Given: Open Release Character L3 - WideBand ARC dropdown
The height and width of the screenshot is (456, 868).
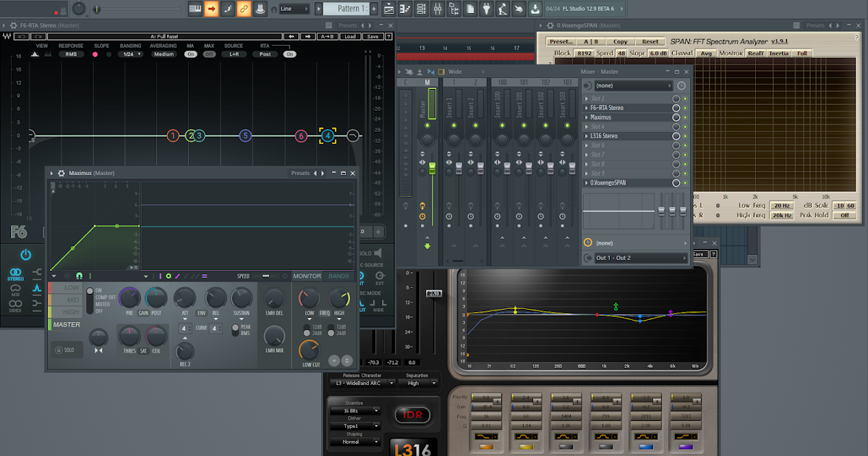Looking at the screenshot, I should (362, 383).
